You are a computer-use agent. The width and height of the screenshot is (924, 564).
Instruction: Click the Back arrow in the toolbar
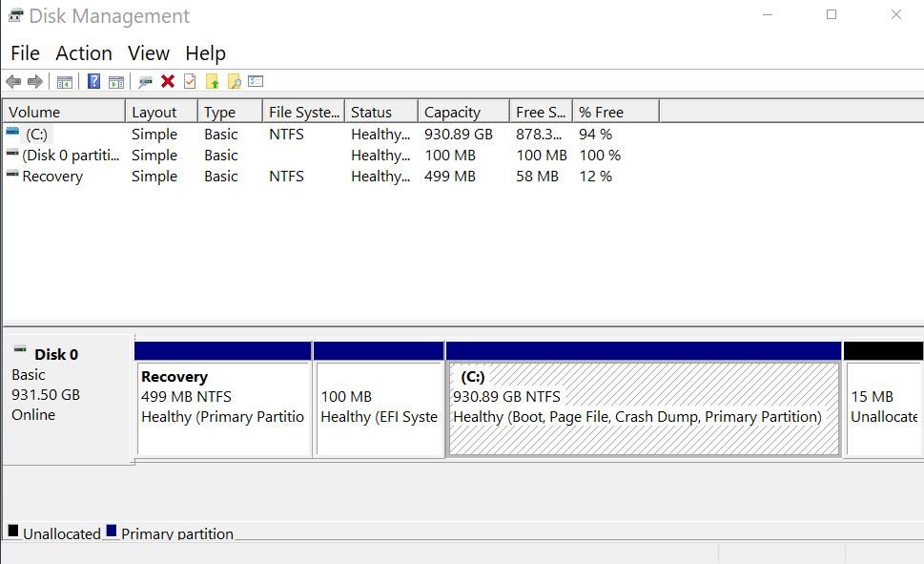coord(13,81)
